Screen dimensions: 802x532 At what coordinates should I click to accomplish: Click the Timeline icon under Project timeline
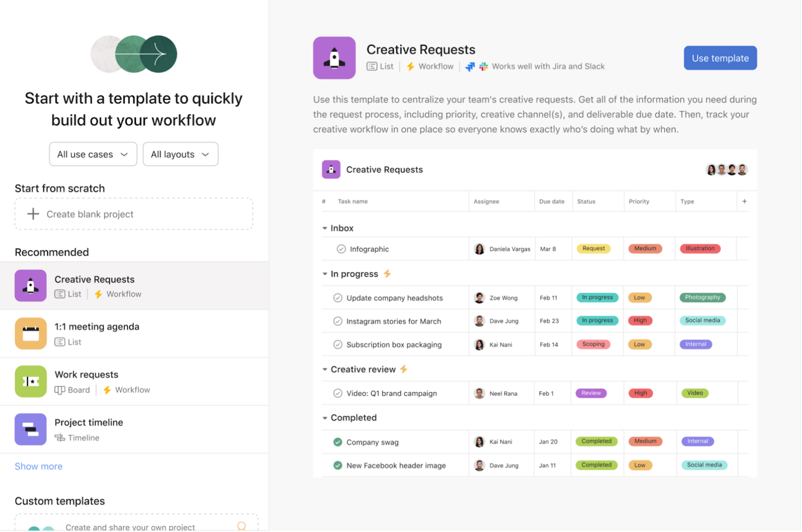pos(60,438)
